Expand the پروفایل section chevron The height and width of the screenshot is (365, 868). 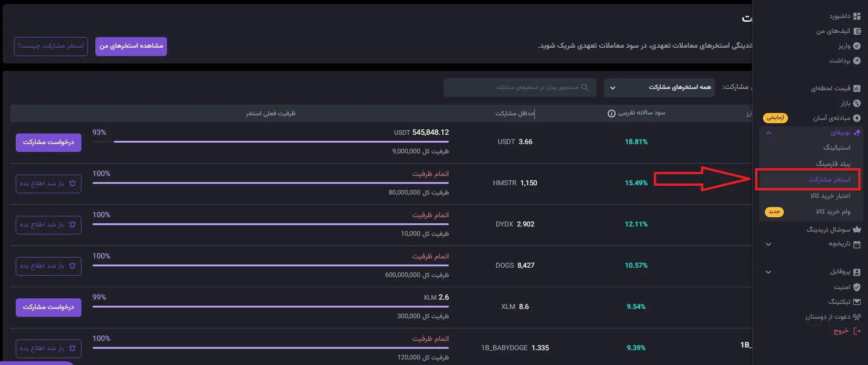coord(769,272)
